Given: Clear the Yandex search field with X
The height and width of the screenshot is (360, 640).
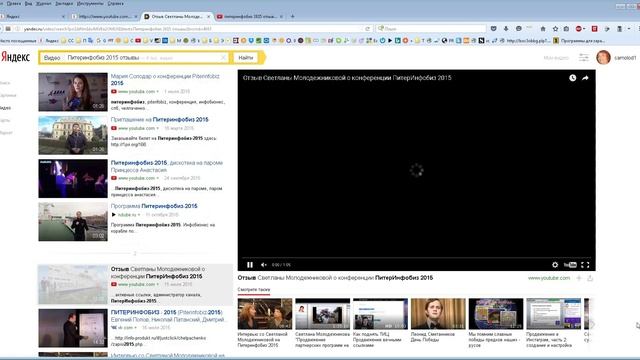Looking at the screenshot, I should pos(223,58).
